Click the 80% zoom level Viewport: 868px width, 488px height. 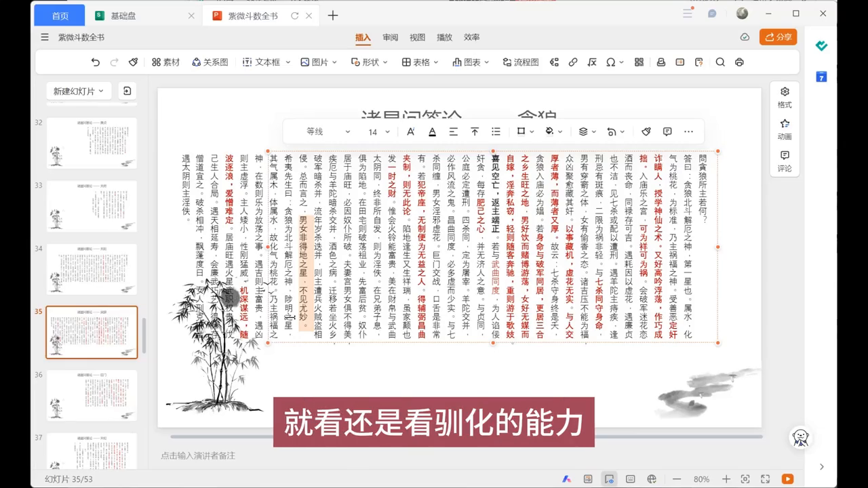click(x=701, y=479)
